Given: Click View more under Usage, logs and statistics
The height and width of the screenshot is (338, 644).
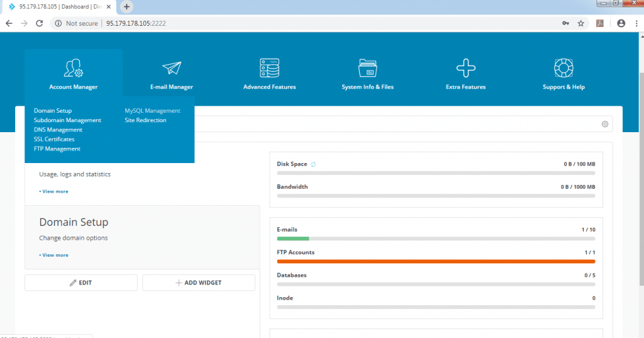Looking at the screenshot, I should pos(54,191).
